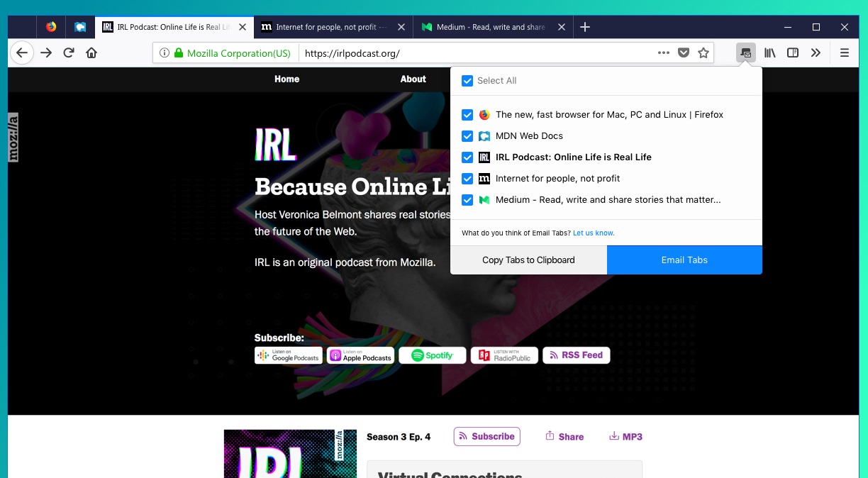The height and width of the screenshot is (478, 868).
Task: Uncheck the Medium stories checkbox
Action: coord(467,200)
